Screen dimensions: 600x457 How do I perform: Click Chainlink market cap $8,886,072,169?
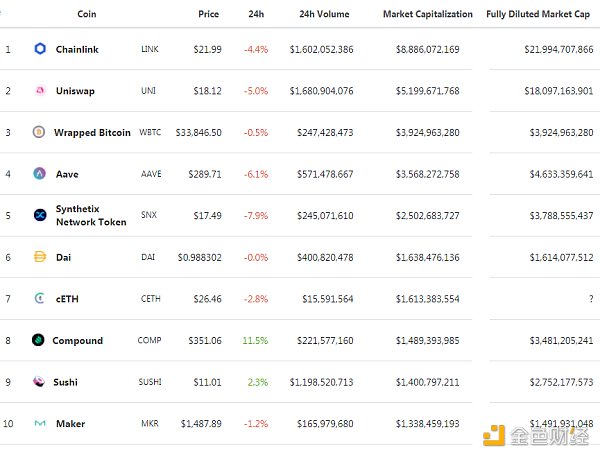pyautogui.click(x=428, y=49)
